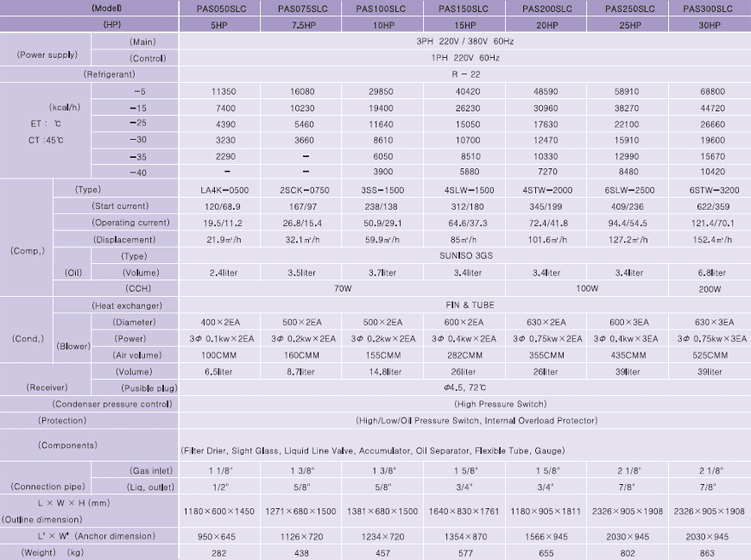Screen dimensions: 751x560
Task: Select the FIN & TUBE heat exchanger cell
Action: (464, 306)
